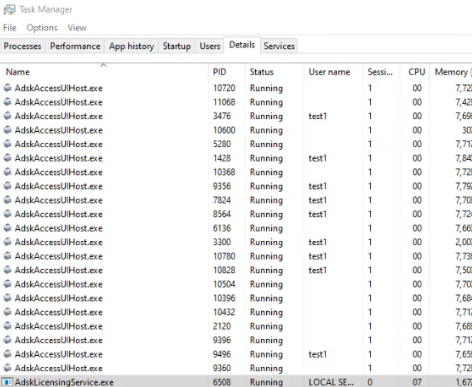Screen dimensions: 472x387
Task: Click icon of AdskAccessUIHost.exe with PID 9360
Action: pos(8,368)
